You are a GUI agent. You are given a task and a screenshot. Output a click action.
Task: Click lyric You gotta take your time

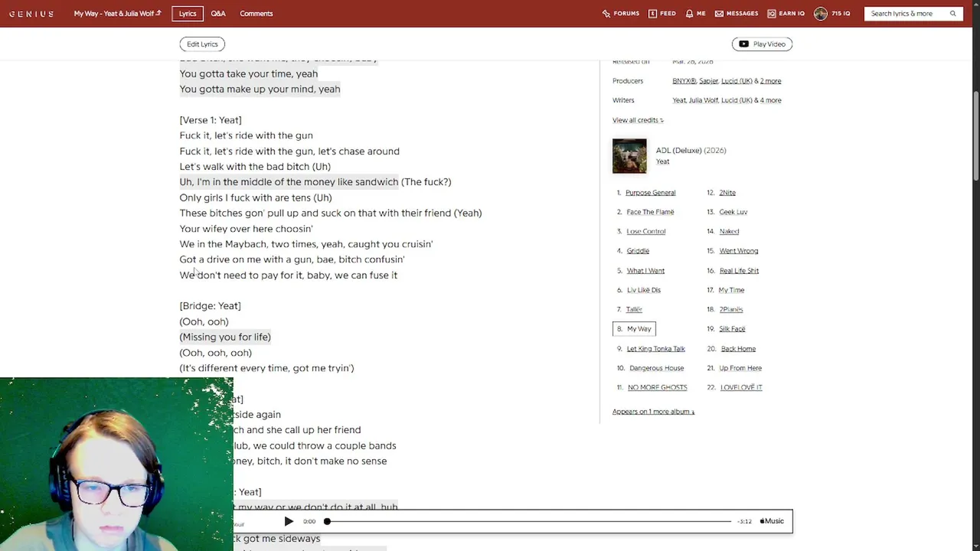248,73
